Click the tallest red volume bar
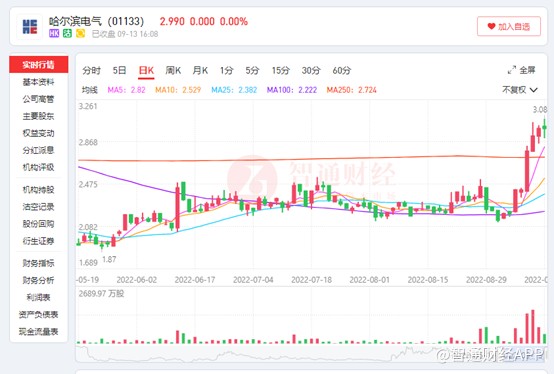The image size is (554, 374). pos(532,327)
